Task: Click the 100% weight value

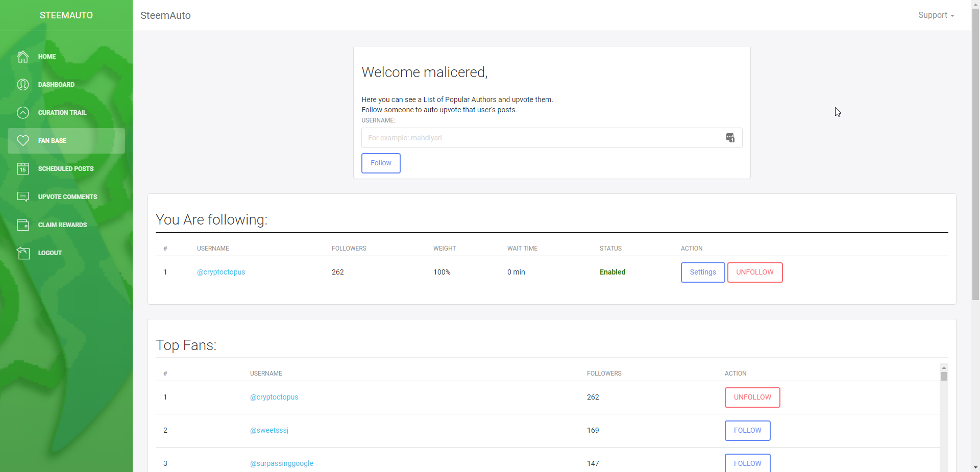Action: [x=442, y=272]
